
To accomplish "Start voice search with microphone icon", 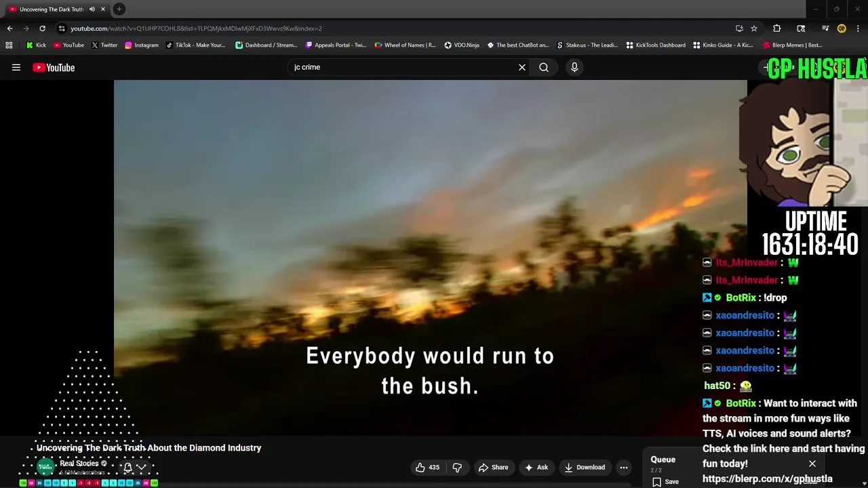I will (x=574, y=67).
